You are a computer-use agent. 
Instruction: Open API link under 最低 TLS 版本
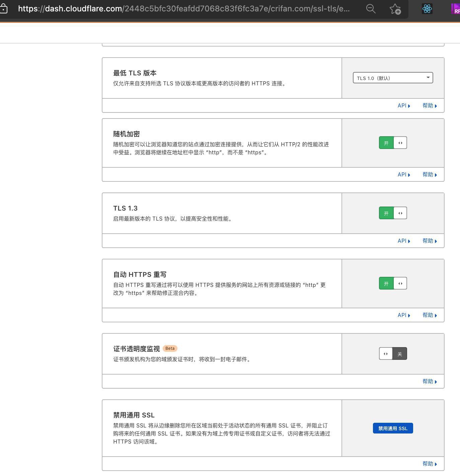[404, 106]
